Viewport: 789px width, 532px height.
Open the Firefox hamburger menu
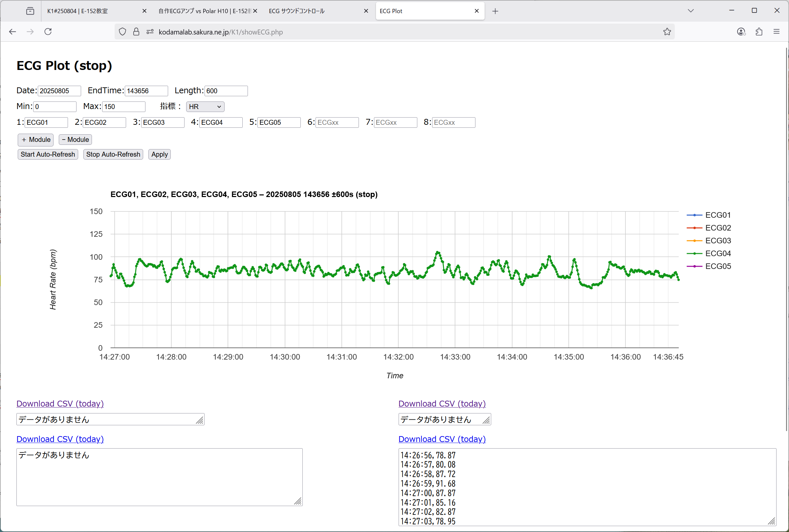(x=777, y=32)
